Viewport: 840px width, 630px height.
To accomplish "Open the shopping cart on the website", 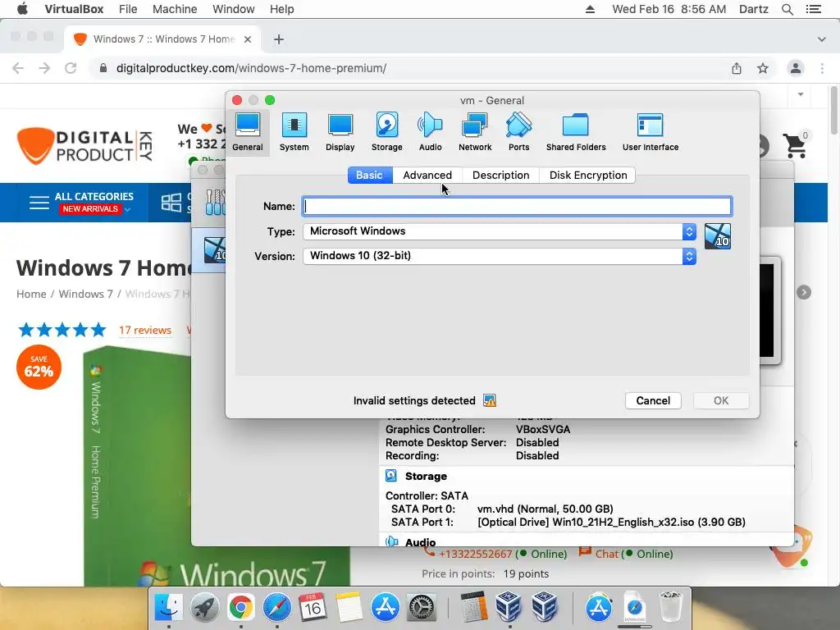I will [795, 145].
